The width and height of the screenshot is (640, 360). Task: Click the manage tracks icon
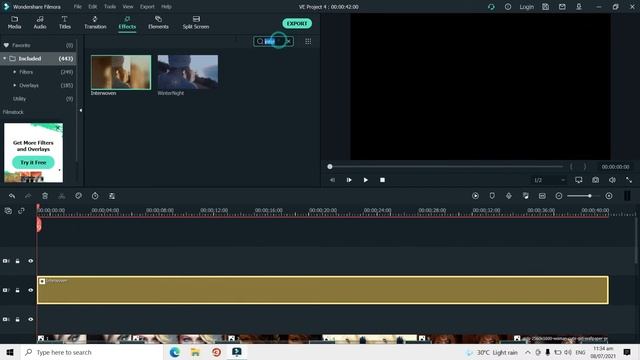tap(8, 211)
